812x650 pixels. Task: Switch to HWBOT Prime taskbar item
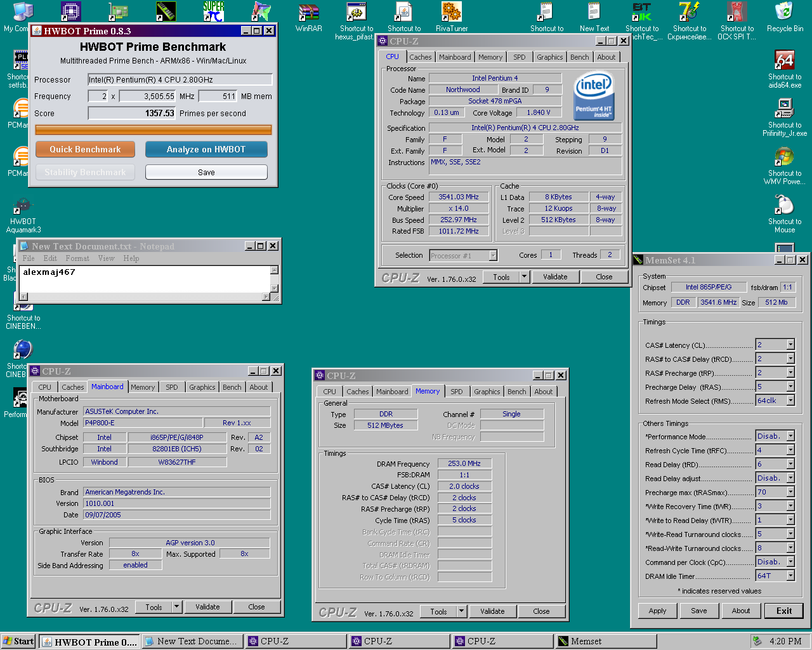(89, 642)
